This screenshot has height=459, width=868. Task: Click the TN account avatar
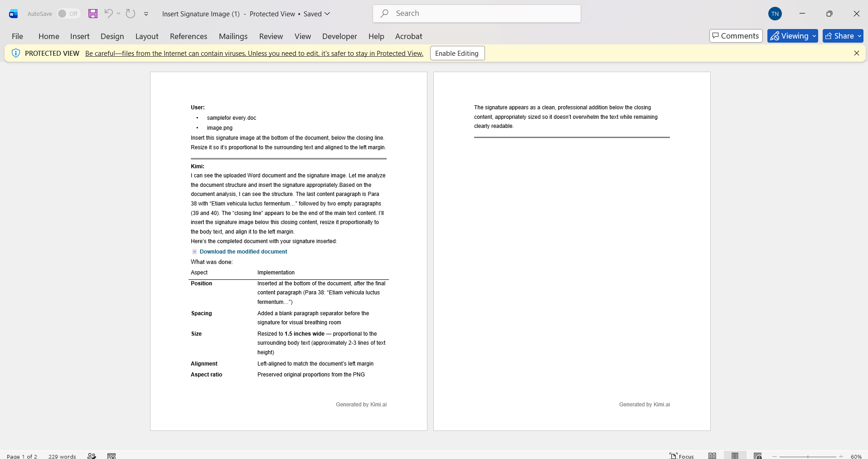(775, 14)
